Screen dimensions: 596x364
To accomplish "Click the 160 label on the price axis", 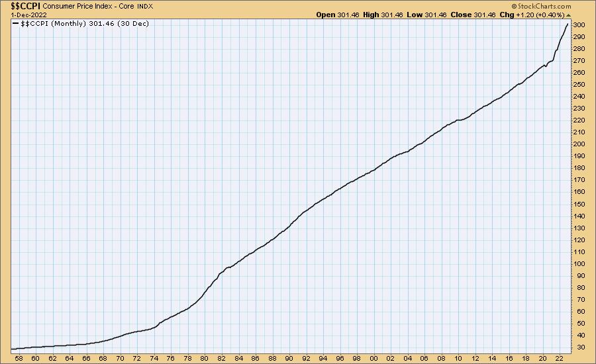I will 579,192.
